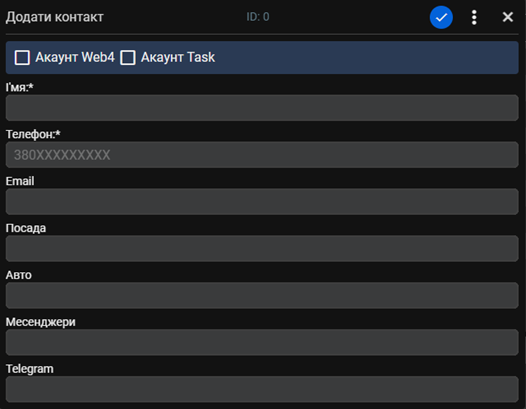Image resolution: width=526 pixels, height=409 pixels.
Task: Tick the Акаунт Task checkbox
Action: (x=128, y=57)
